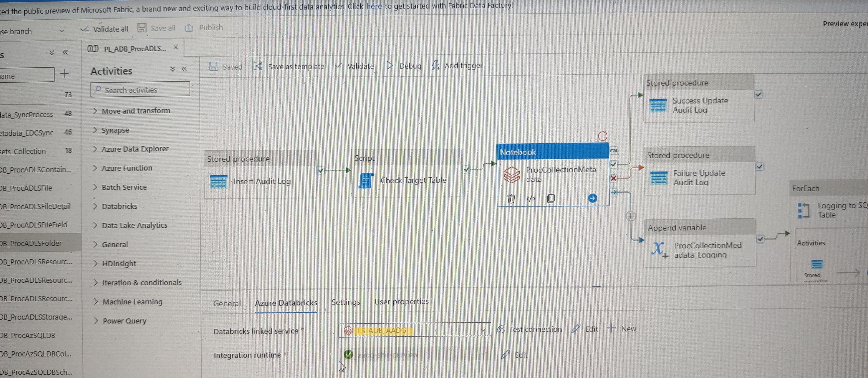Select the Azure Databricks tab
This screenshot has height=378, width=868.
(x=286, y=303)
